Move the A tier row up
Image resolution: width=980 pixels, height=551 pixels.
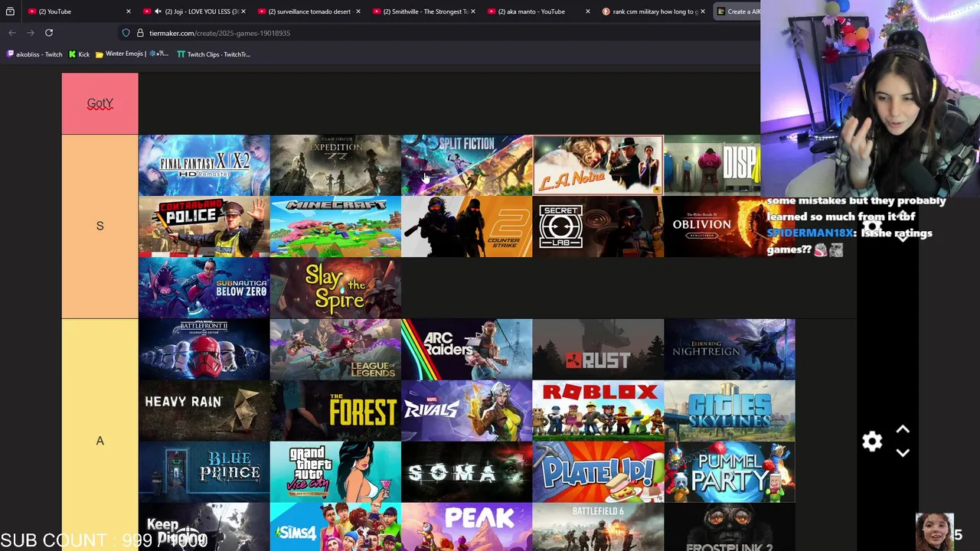(x=903, y=430)
